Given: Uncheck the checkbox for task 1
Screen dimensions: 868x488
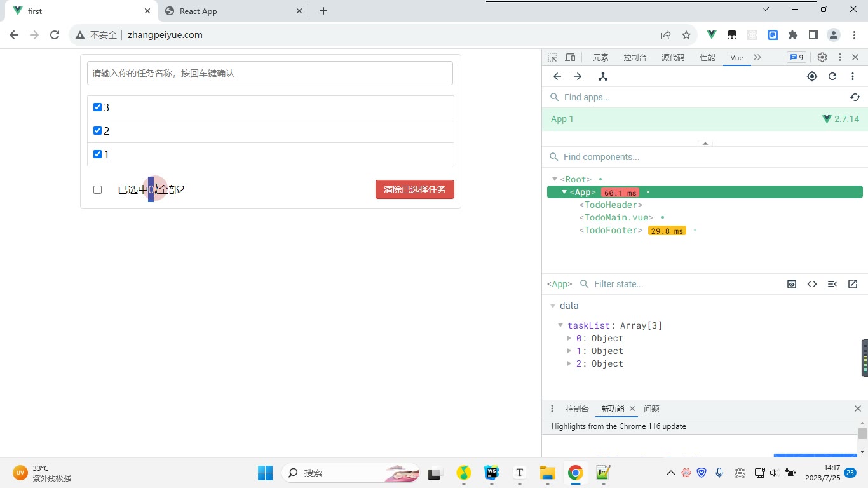Looking at the screenshot, I should [x=97, y=154].
